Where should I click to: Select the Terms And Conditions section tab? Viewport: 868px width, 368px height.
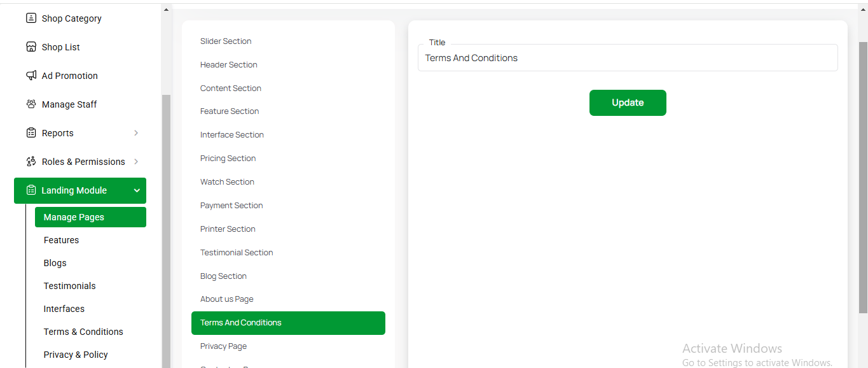coord(288,323)
